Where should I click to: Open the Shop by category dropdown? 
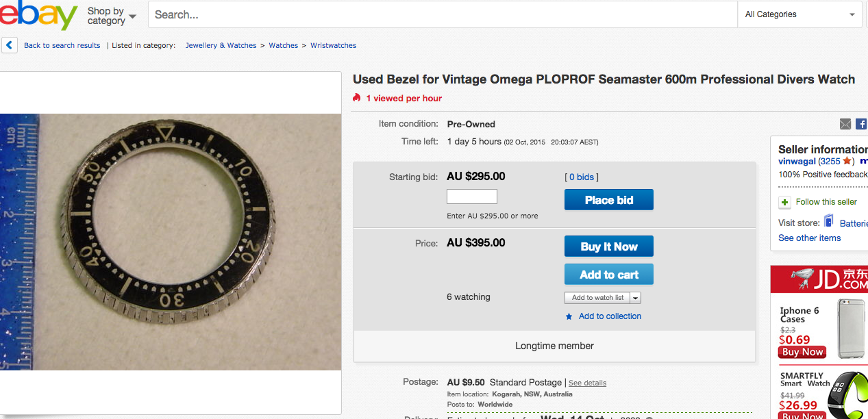(x=112, y=16)
